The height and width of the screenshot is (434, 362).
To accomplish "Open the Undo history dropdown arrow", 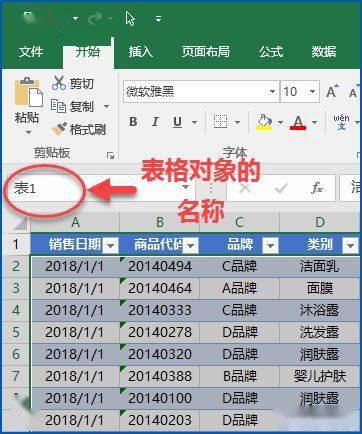I will pyautogui.click(x=75, y=18).
